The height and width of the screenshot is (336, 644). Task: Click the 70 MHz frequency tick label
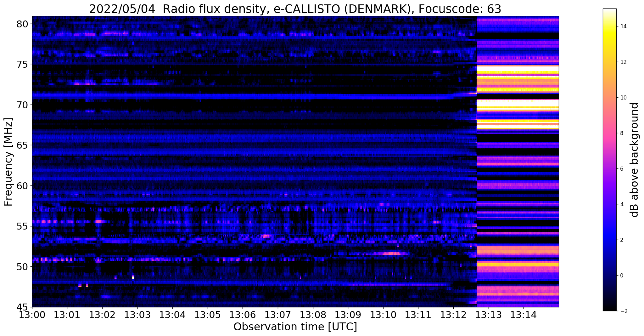(x=22, y=105)
